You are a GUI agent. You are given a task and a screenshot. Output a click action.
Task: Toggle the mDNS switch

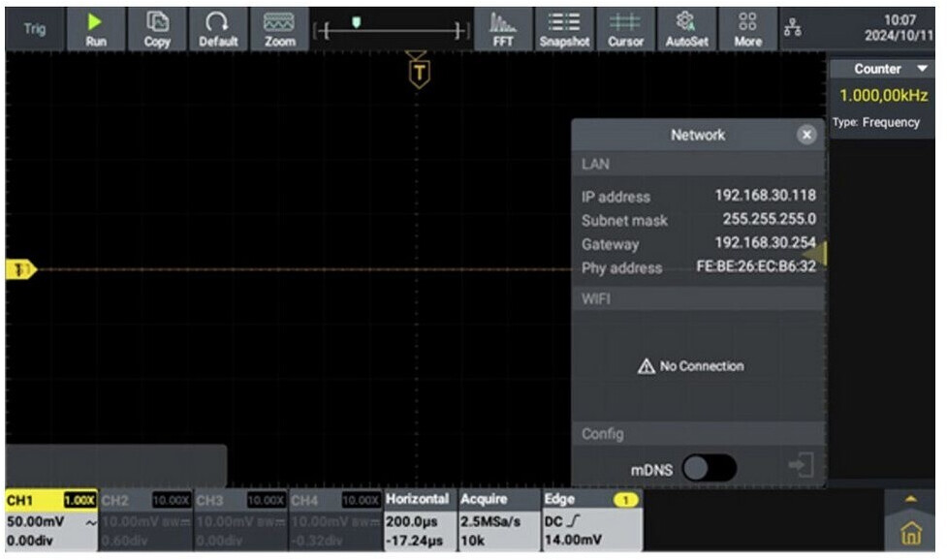pyautogui.click(x=710, y=469)
